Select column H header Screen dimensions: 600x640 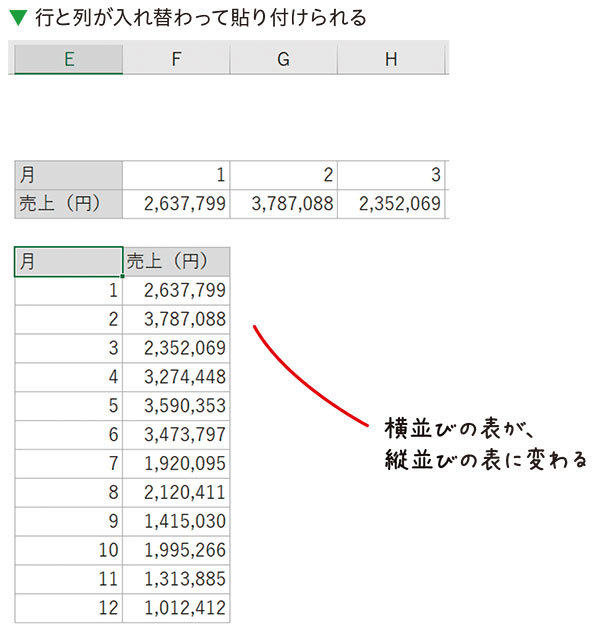391,59
